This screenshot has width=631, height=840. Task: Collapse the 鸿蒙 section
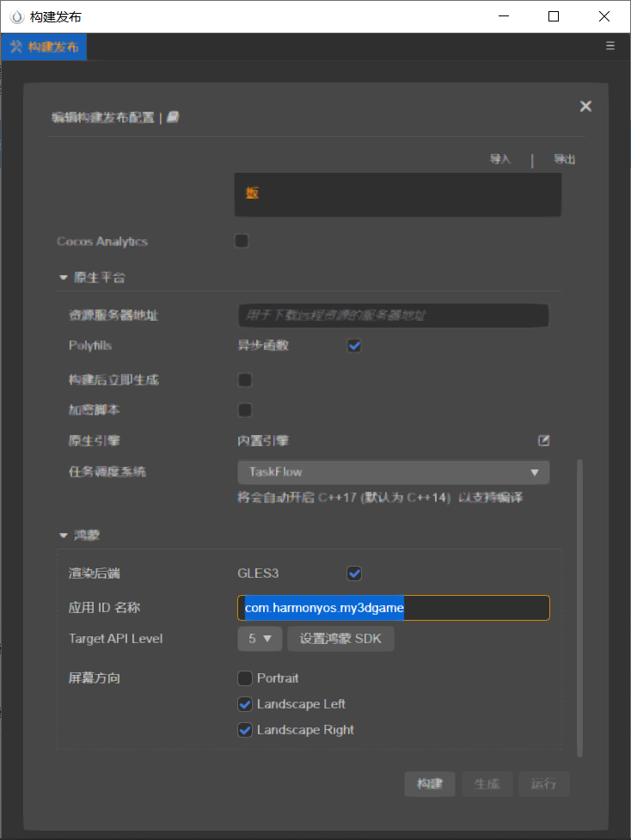pyautogui.click(x=64, y=535)
